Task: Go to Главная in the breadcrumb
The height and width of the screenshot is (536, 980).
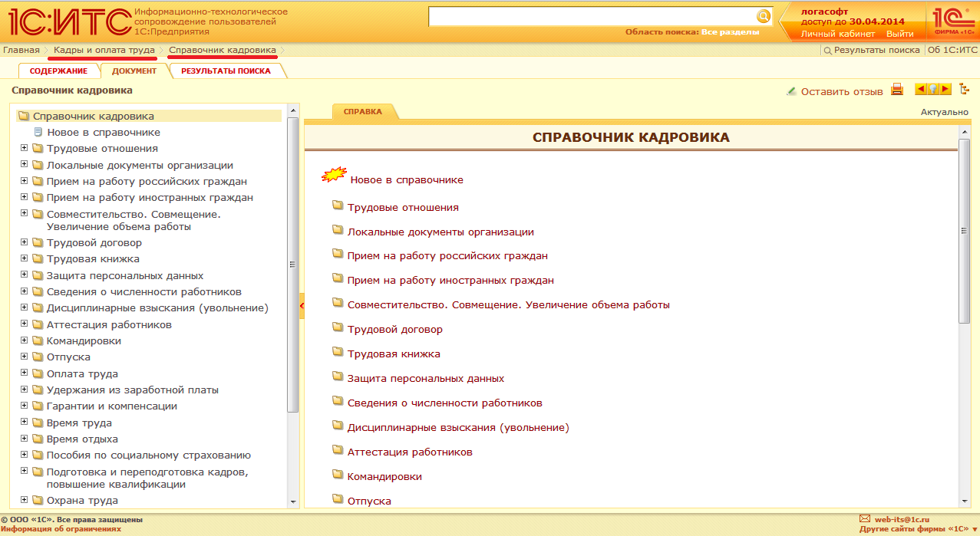Action: [x=21, y=50]
